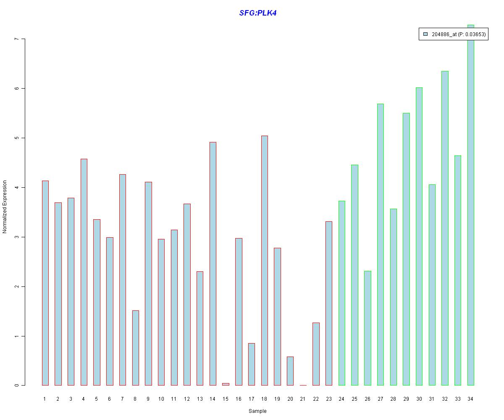Click y-axis tick label 2
504x420 pixels.
coord(17,286)
